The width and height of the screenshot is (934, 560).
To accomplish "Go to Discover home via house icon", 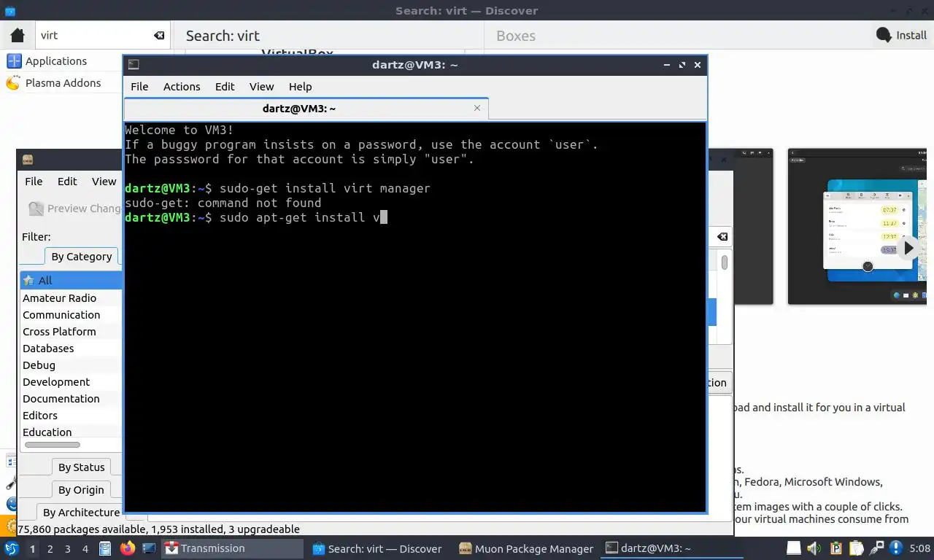I will pyautogui.click(x=18, y=35).
